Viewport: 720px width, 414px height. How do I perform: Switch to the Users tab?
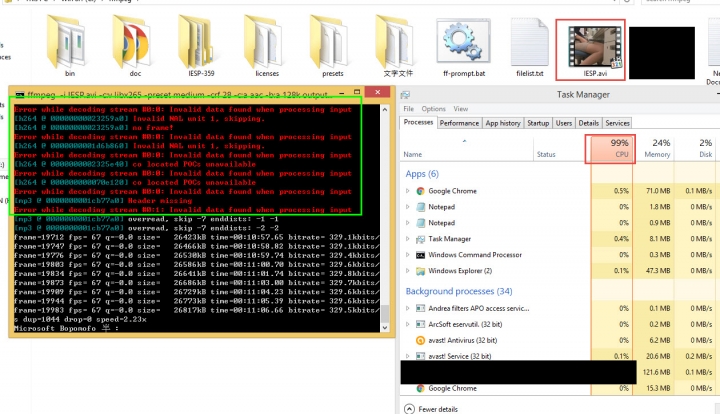click(563, 123)
